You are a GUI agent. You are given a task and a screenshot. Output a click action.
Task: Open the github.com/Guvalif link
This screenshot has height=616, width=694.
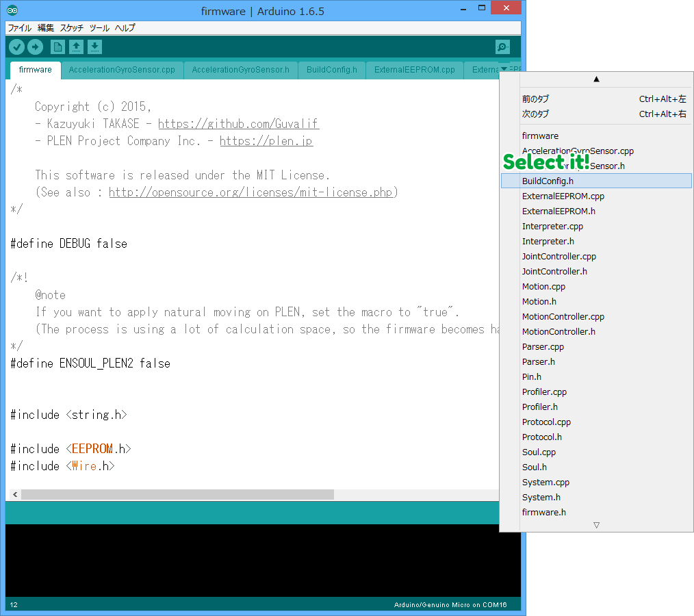pyautogui.click(x=239, y=123)
